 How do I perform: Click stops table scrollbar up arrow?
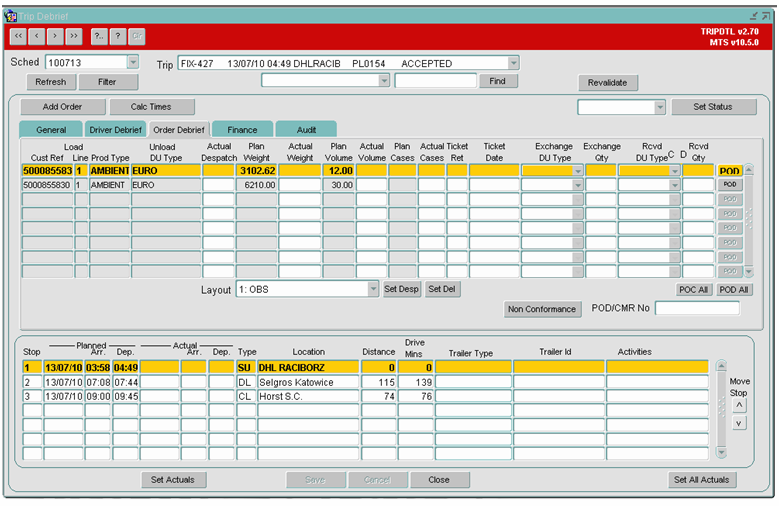(721, 366)
